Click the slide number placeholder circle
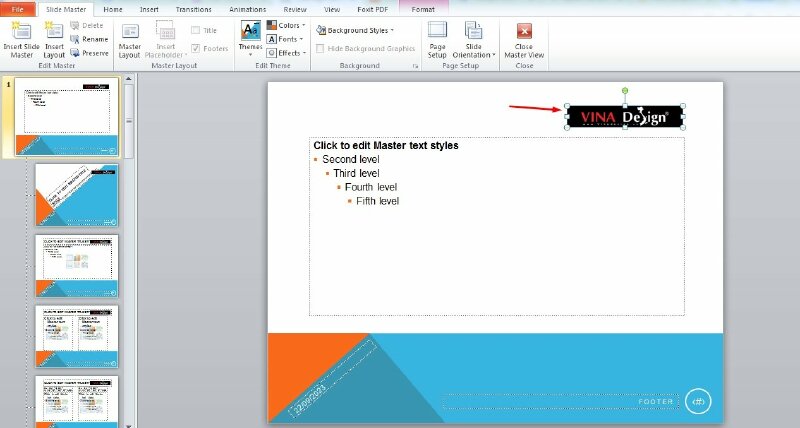The width and height of the screenshot is (800, 428). coord(698,401)
